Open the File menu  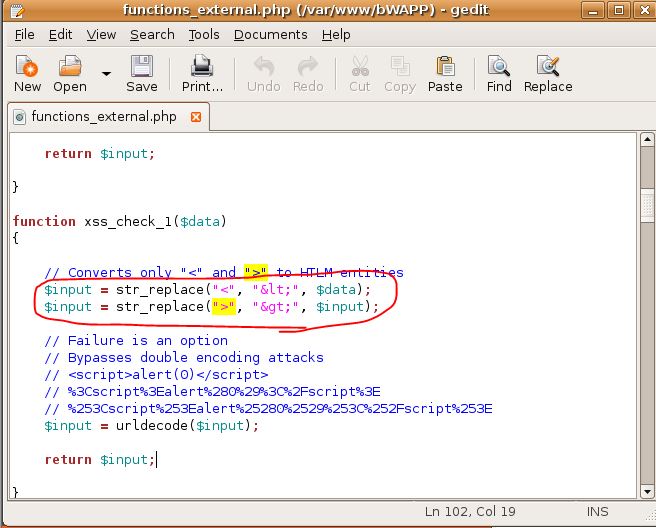[24, 35]
